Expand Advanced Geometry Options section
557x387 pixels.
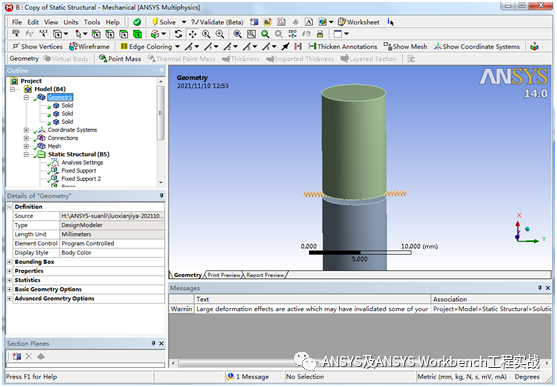pos(10,299)
